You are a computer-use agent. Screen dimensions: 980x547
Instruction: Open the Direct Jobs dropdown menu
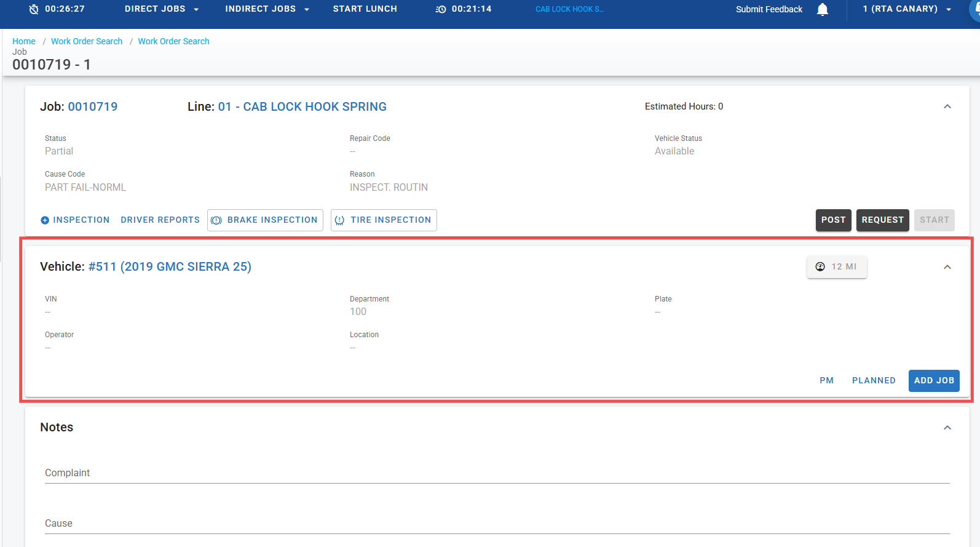(162, 9)
